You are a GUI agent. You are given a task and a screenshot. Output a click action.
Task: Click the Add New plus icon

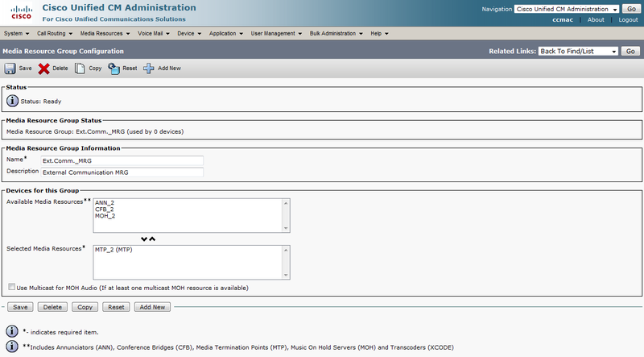(x=149, y=68)
